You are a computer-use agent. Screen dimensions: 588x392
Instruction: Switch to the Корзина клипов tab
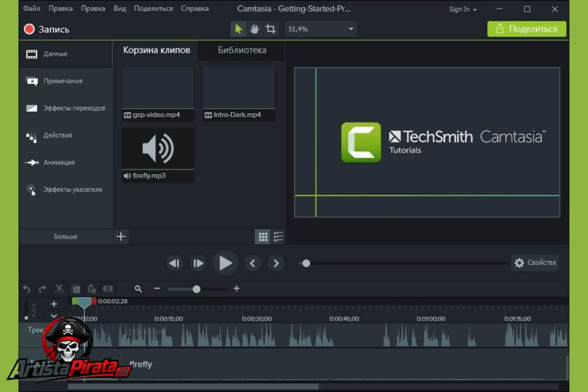[156, 50]
